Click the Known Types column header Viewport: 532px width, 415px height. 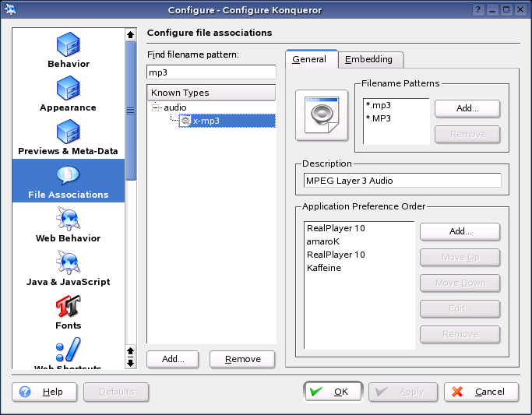[211, 93]
